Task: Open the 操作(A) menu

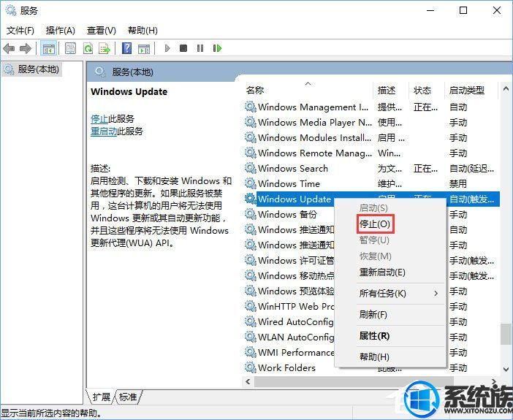Action: click(61, 31)
